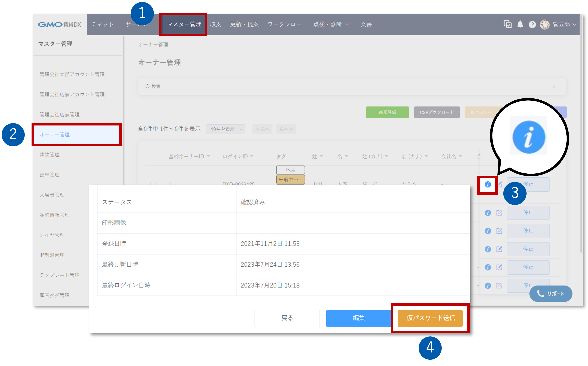Screen dimensions: 588x366
Task: Check the first owner row checkbox
Action: (x=153, y=184)
